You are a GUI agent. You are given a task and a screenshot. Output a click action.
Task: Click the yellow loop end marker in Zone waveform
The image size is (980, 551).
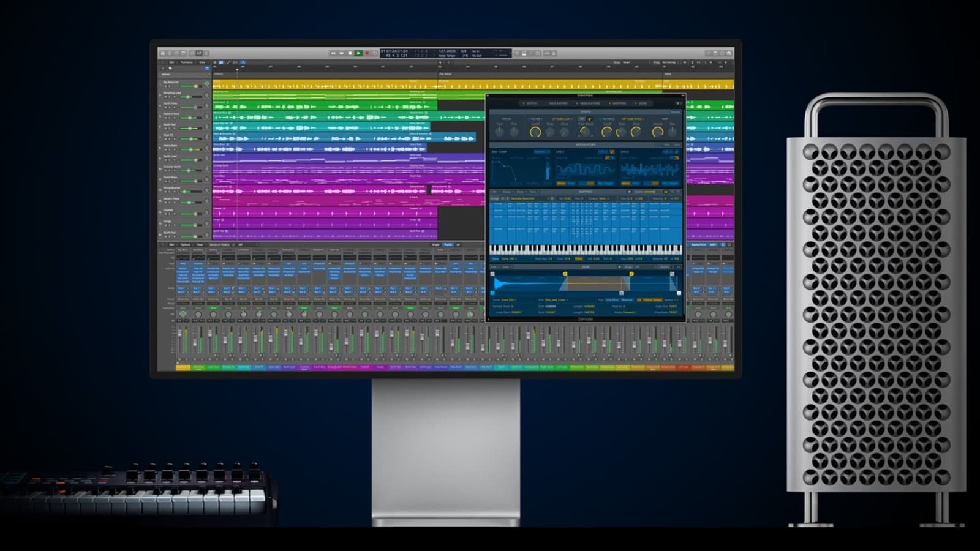tap(631, 274)
